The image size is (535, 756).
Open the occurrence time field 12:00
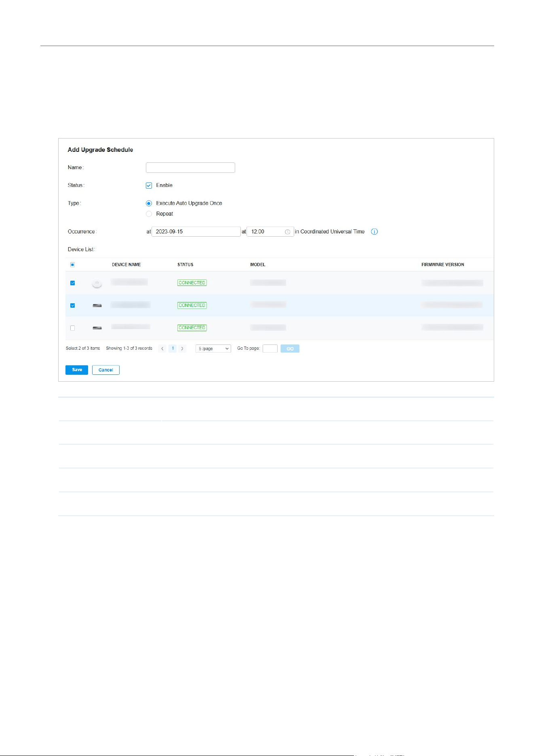(270, 232)
